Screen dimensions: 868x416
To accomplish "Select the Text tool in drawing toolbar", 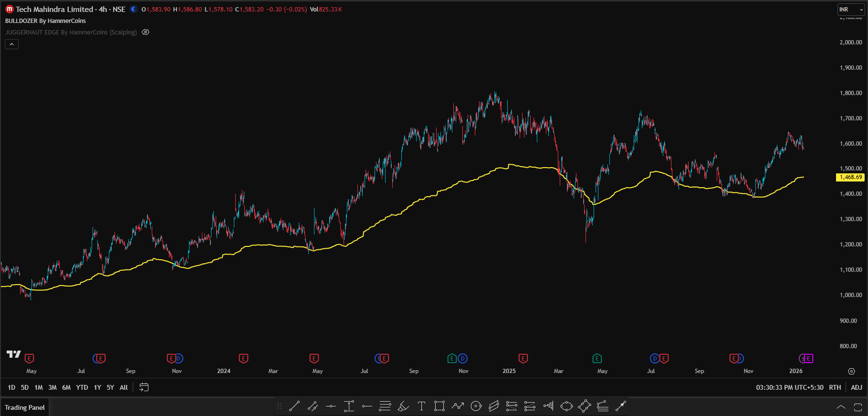I will click(x=421, y=406).
